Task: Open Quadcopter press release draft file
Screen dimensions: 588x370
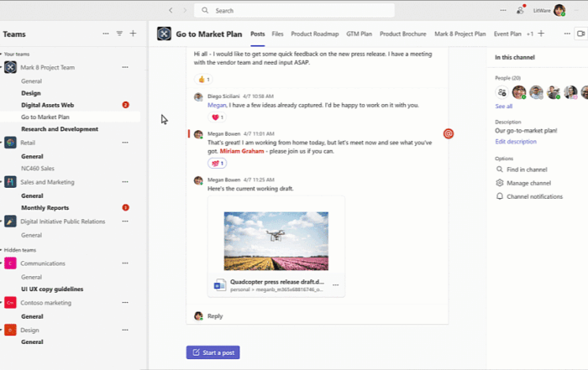Action: [276, 282]
